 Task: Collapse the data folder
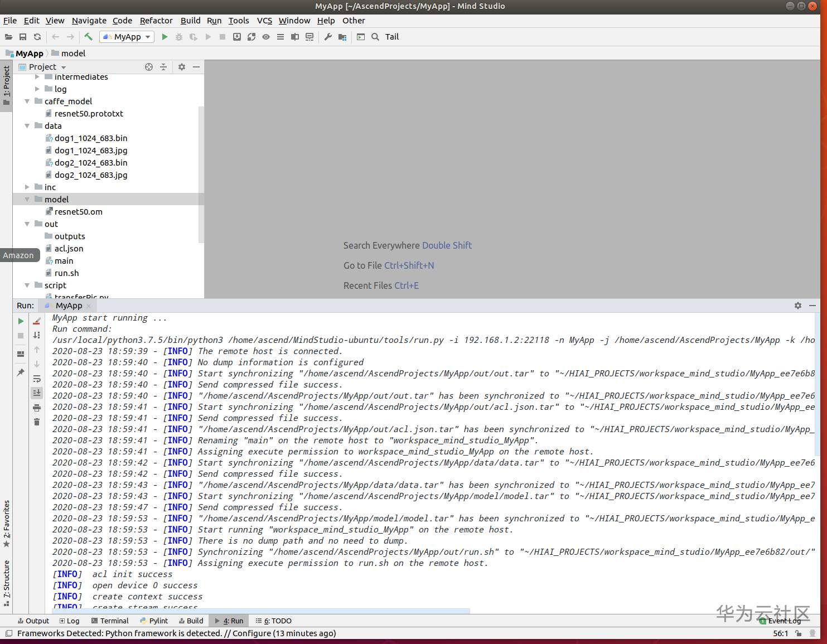pos(27,126)
